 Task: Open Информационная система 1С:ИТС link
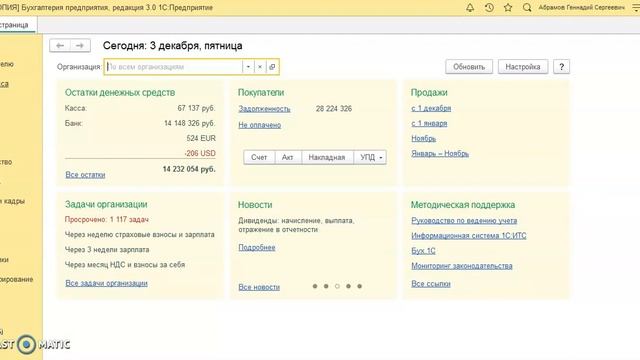coord(469,236)
